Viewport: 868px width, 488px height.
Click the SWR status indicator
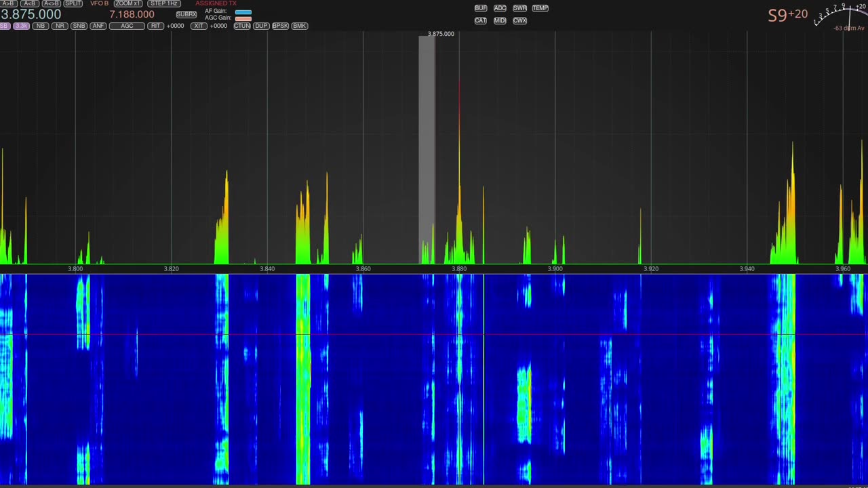tap(519, 8)
